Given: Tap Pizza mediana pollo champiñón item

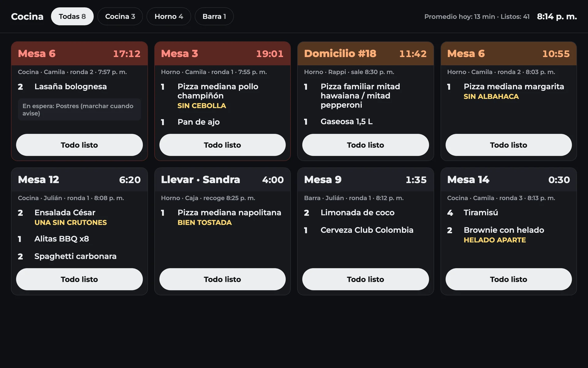Looking at the screenshot, I should pos(222,96).
